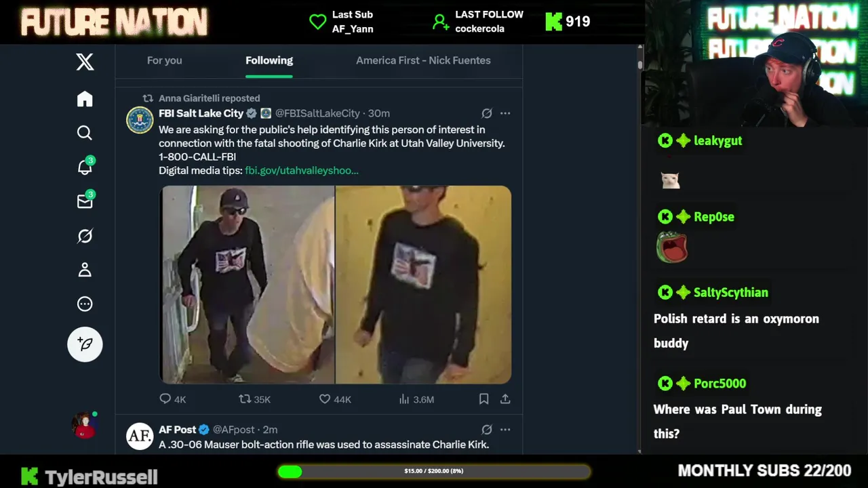Viewport: 868px width, 488px height.
Task: Open AF Post display name
Action: pos(177,430)
